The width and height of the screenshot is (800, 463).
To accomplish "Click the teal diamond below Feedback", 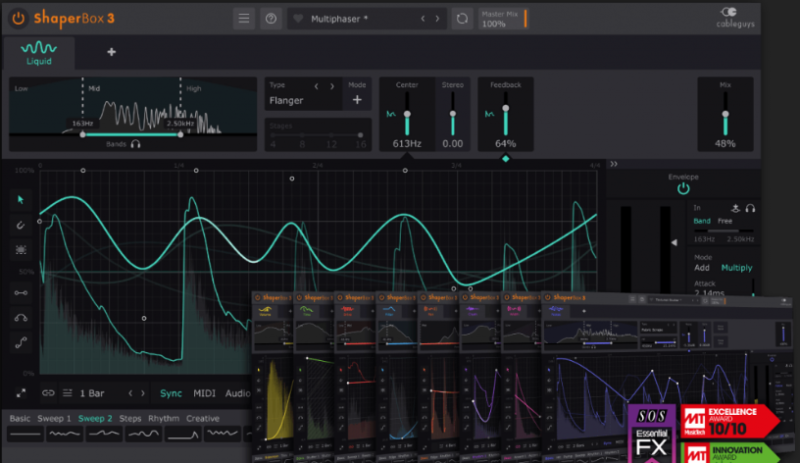I will pos(506,159).
